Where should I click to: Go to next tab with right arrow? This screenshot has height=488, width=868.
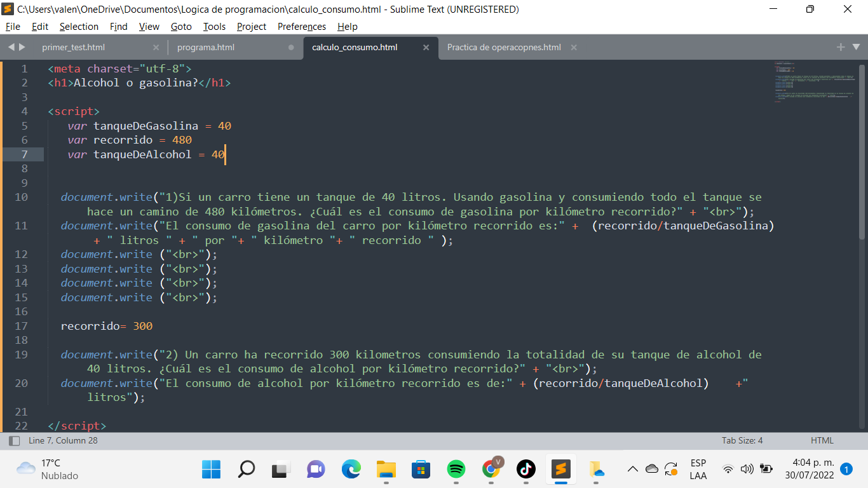coord(23,47)
